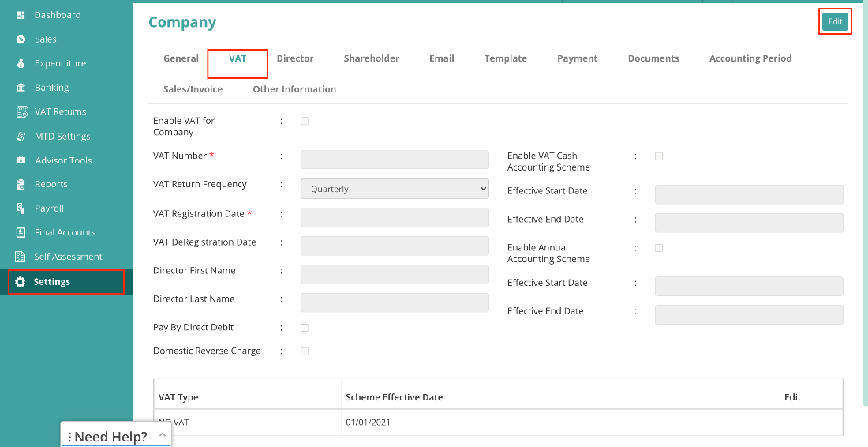Viewport: 868px width, 447px height.
Task: Open the Shareholder tab
Action: coord(372,58)
